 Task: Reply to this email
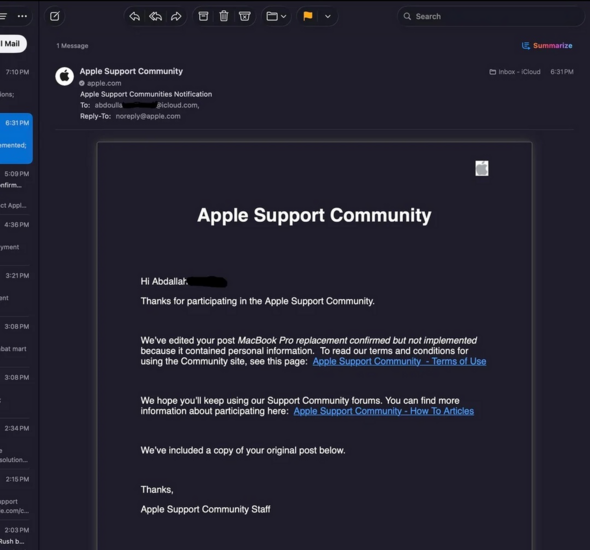click(x=135, y=16)
